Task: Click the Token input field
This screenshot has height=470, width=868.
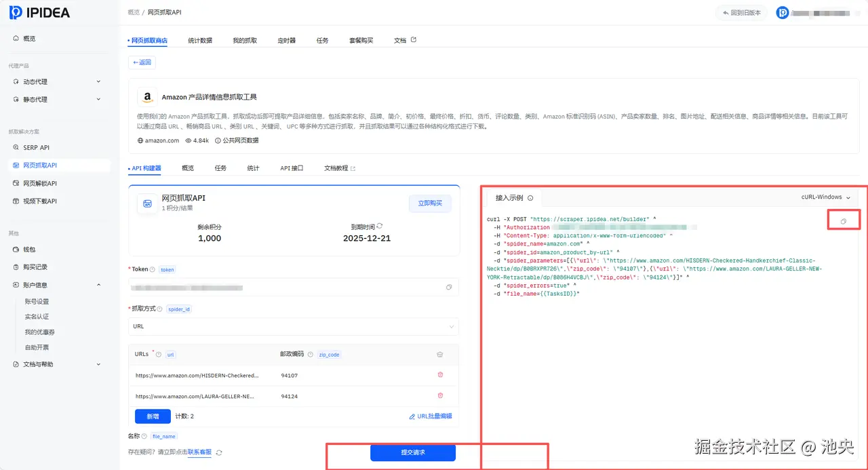Action: pos(294,287)
